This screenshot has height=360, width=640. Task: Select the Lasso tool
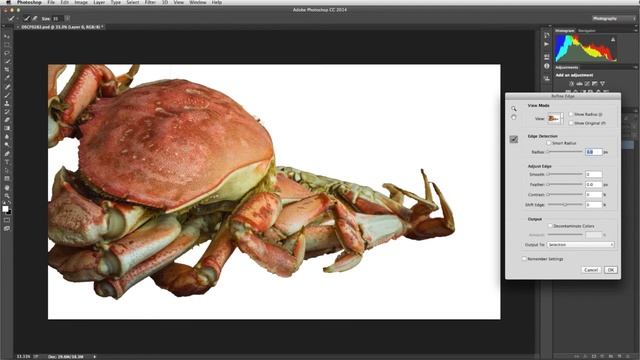(7, 53)
